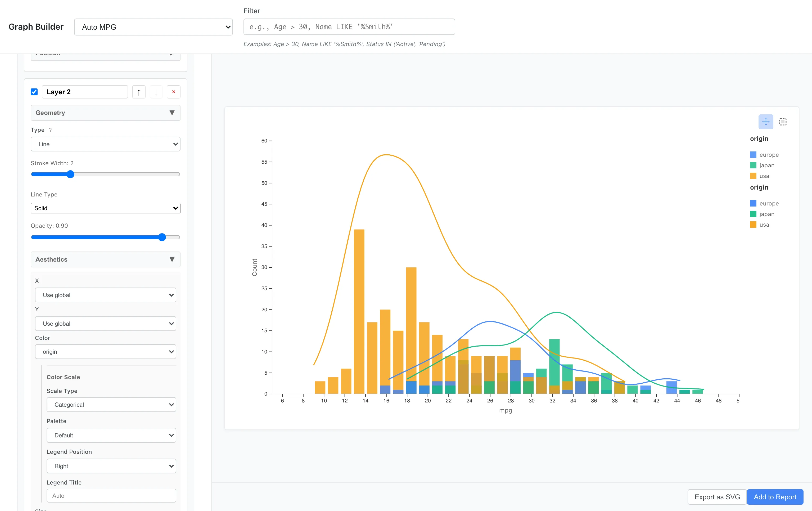
Task: Open the Line Type dropdown showing Solid
Action: (105, 208)
